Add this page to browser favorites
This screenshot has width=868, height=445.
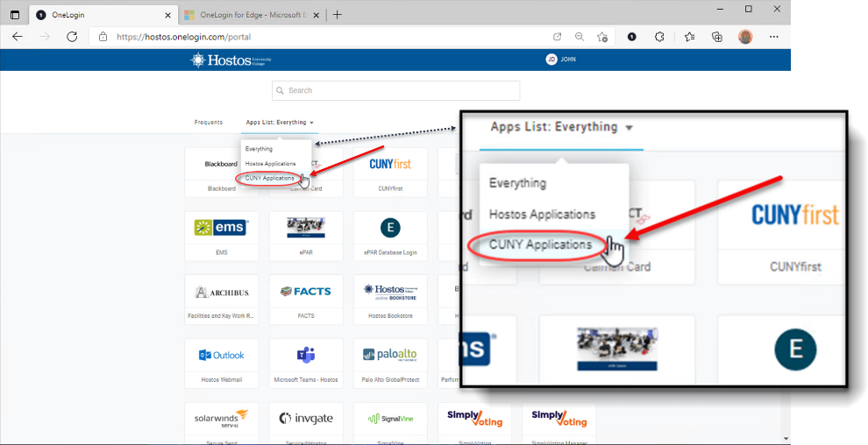(602, 37)
